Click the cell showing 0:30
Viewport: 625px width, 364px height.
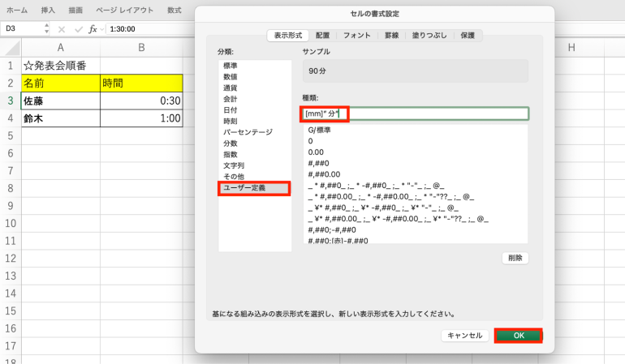point(141,101)
